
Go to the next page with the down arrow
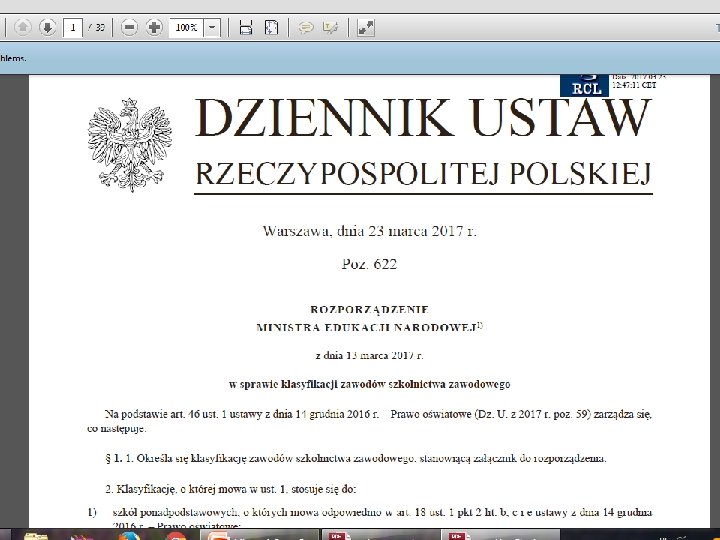coord(47,28)
